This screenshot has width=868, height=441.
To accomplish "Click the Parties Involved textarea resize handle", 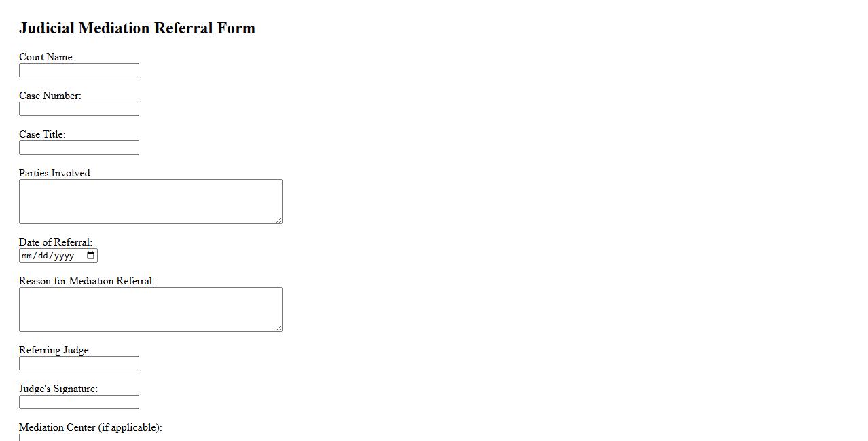I will [278, 220].
